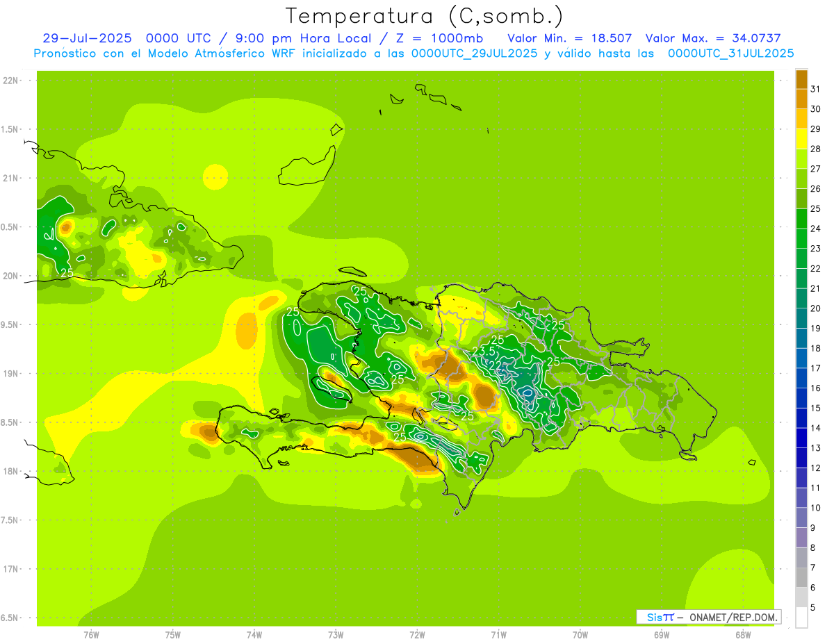
Task: Click the "17N" latitude label
Action: (11, 570)
